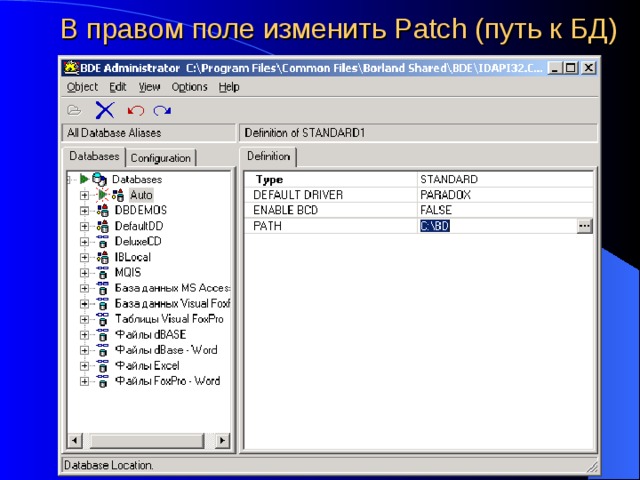
Task: Select the DeluxeCD alias label
Action: (x=138, y=241)
